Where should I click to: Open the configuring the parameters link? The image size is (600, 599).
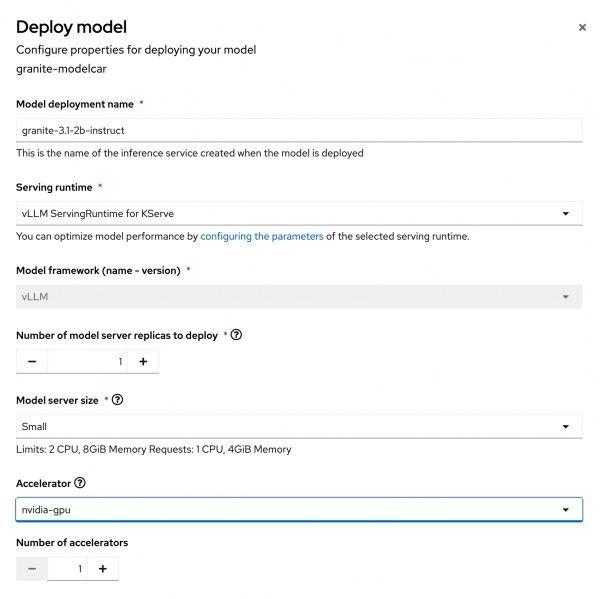(262, 236)
